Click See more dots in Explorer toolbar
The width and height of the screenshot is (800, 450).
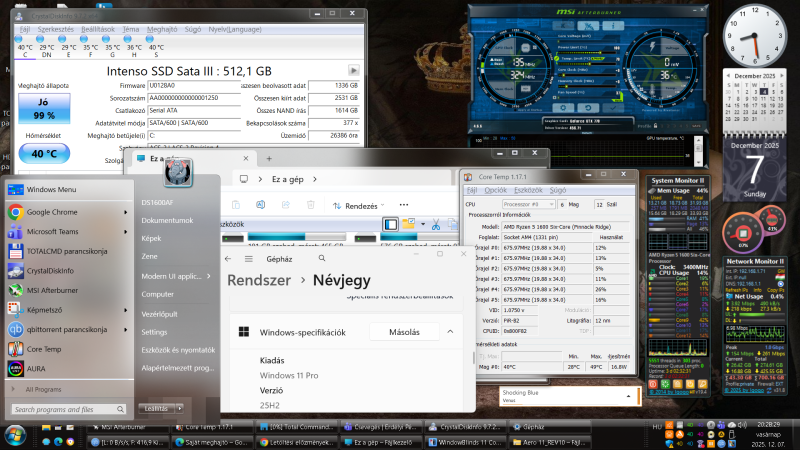404,205
